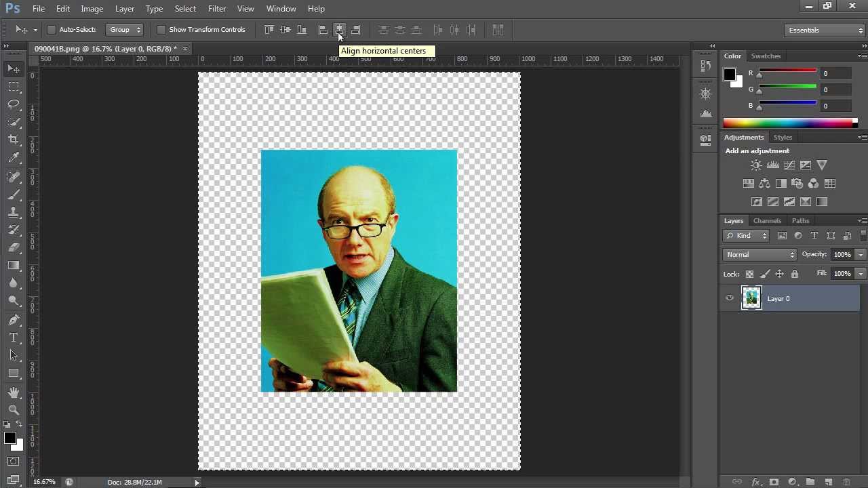Screen dimensions: 868x488
Task: Enable Show Transform Controls checkbox
Action: pyautogui.click(x=161, y=30)
